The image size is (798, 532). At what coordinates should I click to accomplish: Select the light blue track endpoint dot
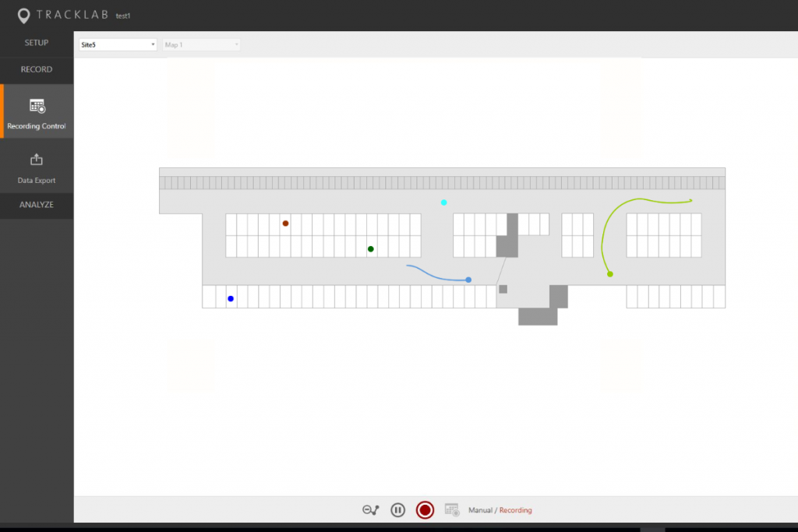(x=468, y=280)
